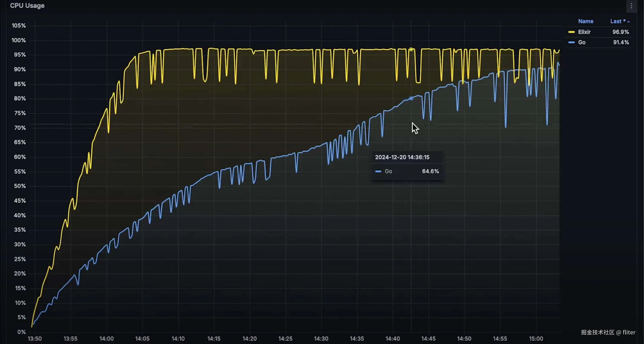This screenshot has height=344, width=644.
Task: Click the Elixir last value 96.9%
Action: [620, 32]
